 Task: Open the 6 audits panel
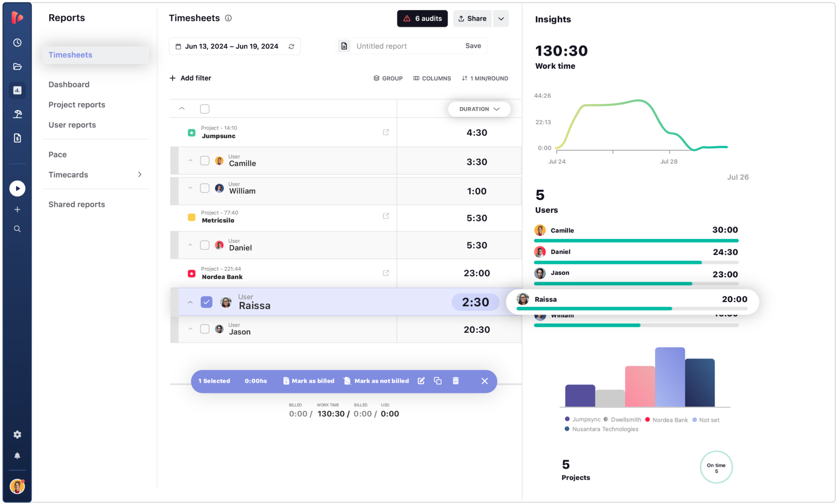[422, 18]
